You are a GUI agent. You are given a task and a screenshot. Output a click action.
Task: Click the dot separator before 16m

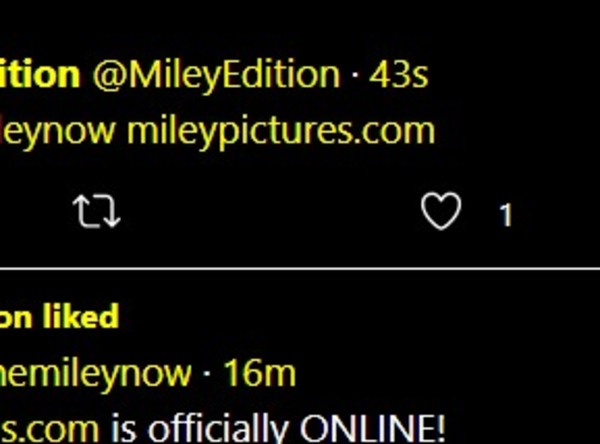(207, 373)
